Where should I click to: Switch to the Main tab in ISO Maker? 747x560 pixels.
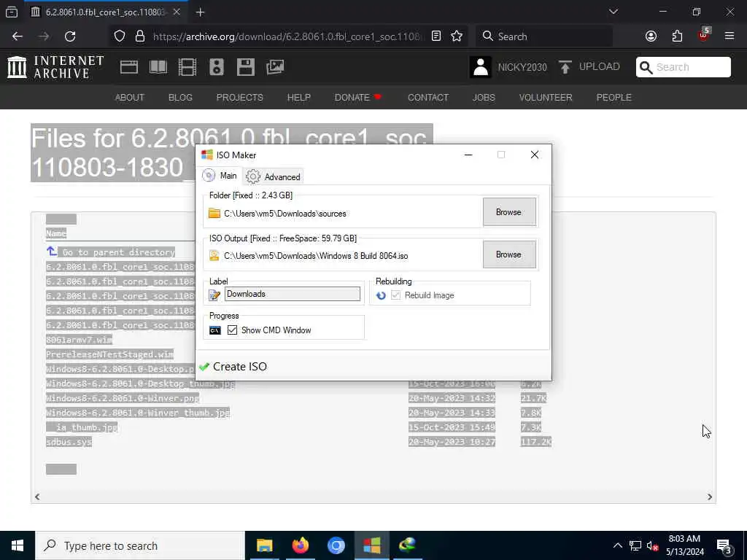click(220, 176)
